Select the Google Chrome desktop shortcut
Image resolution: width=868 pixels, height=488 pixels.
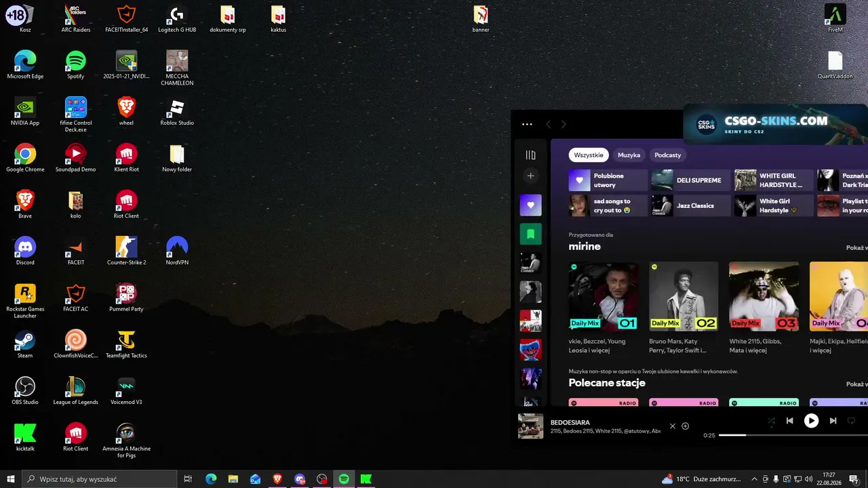pos(25,158)
